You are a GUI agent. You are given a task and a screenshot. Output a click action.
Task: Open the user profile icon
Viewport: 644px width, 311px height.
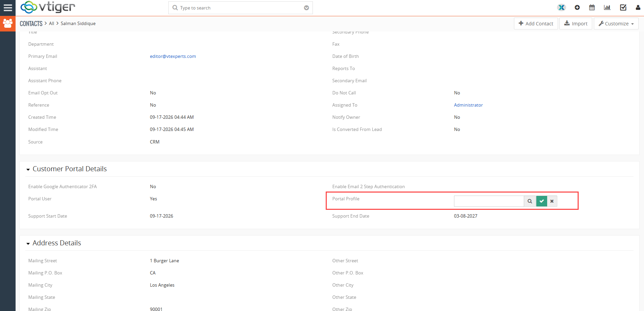coord(638,7)
